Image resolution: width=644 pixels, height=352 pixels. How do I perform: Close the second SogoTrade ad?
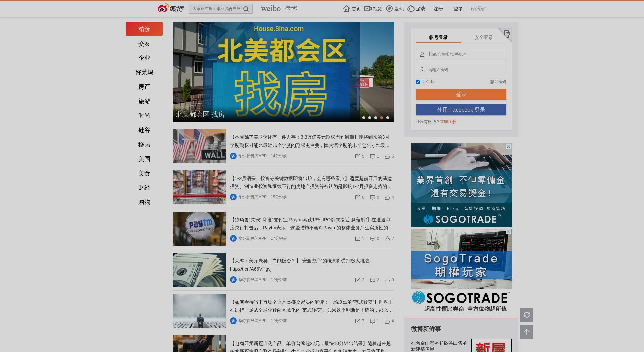pos(508,232)
